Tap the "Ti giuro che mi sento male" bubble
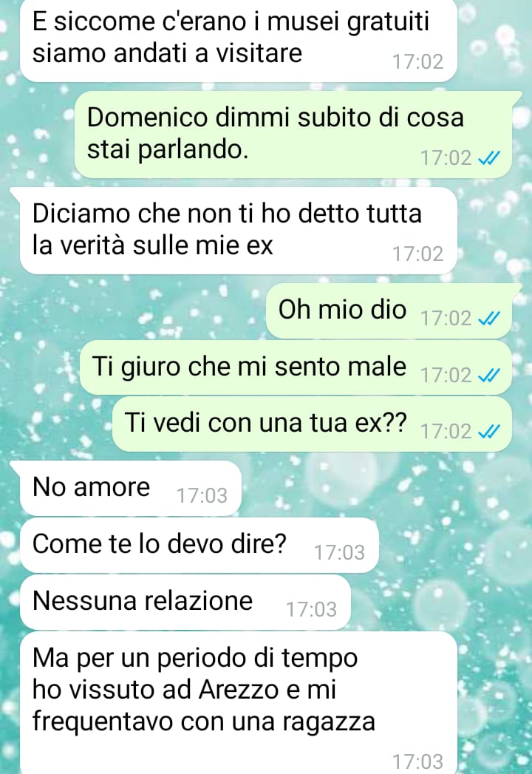Screen dimensions: 532x774 pyautogui.click(x=296, y=367)
